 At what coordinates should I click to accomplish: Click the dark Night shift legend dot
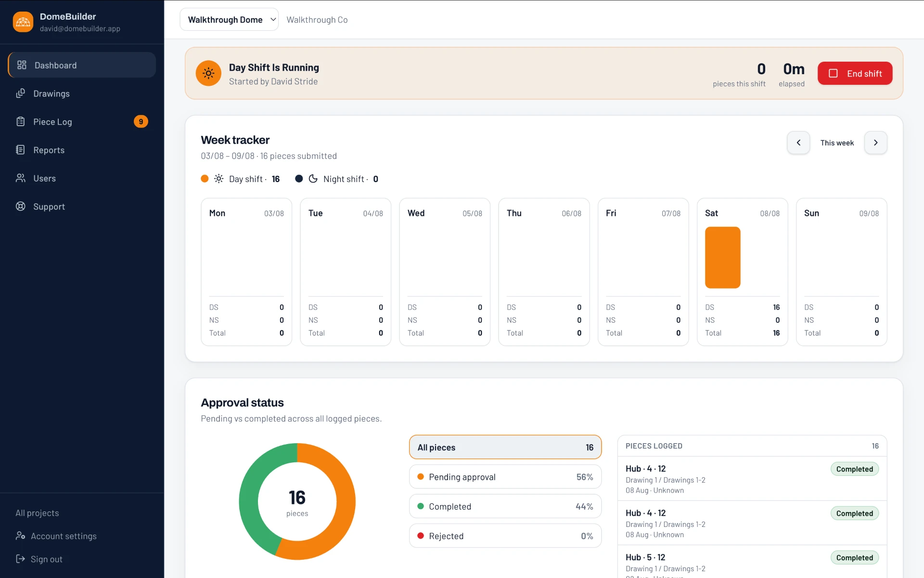click(x=299, y=179)
